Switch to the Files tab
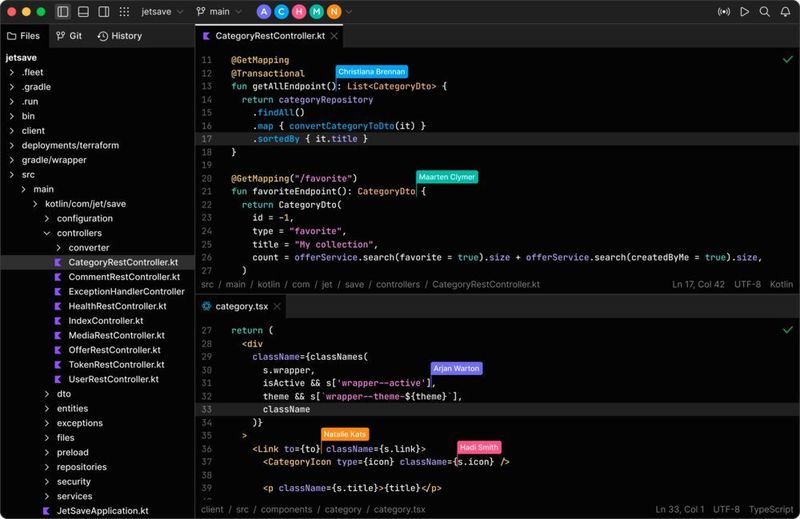The width and height of the screenshot is (800, 519). click(23, 36)
